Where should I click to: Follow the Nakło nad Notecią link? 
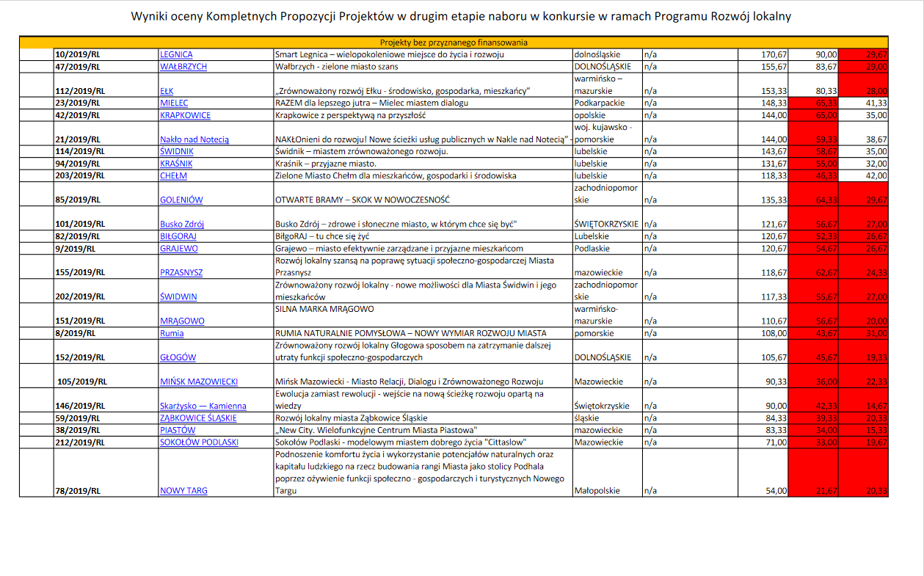click(194, 139)
